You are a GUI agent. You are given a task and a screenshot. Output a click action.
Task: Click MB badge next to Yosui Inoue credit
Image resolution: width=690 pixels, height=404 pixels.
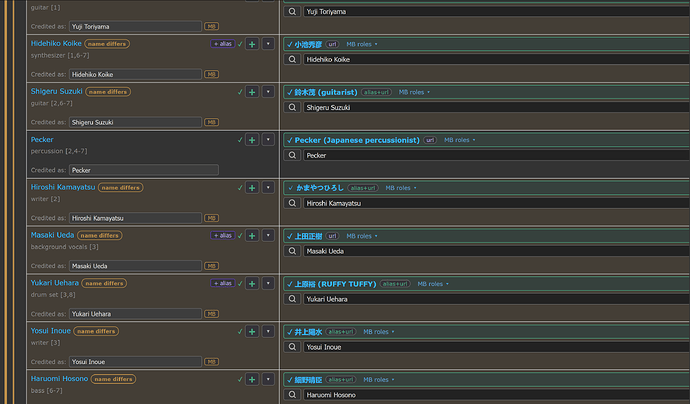[212, 362]
